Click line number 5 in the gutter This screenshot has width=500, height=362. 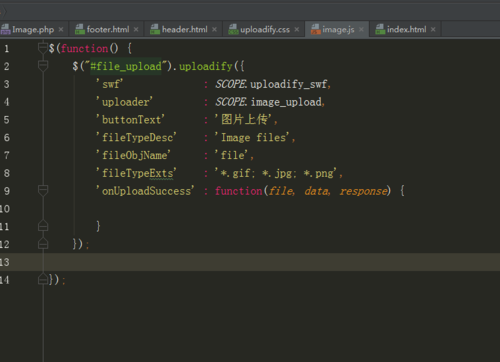point(6,120)
